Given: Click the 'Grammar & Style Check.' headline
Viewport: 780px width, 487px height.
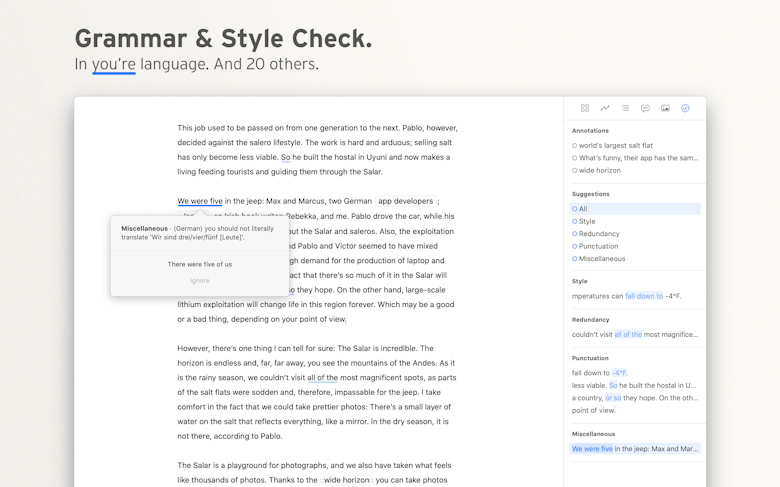Looking at the screenshot, I should click(x=223, y=38).
